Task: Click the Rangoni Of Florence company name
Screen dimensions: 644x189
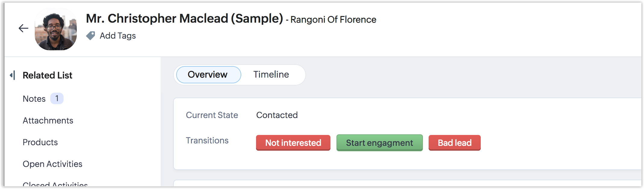Action: pos(333,20)
